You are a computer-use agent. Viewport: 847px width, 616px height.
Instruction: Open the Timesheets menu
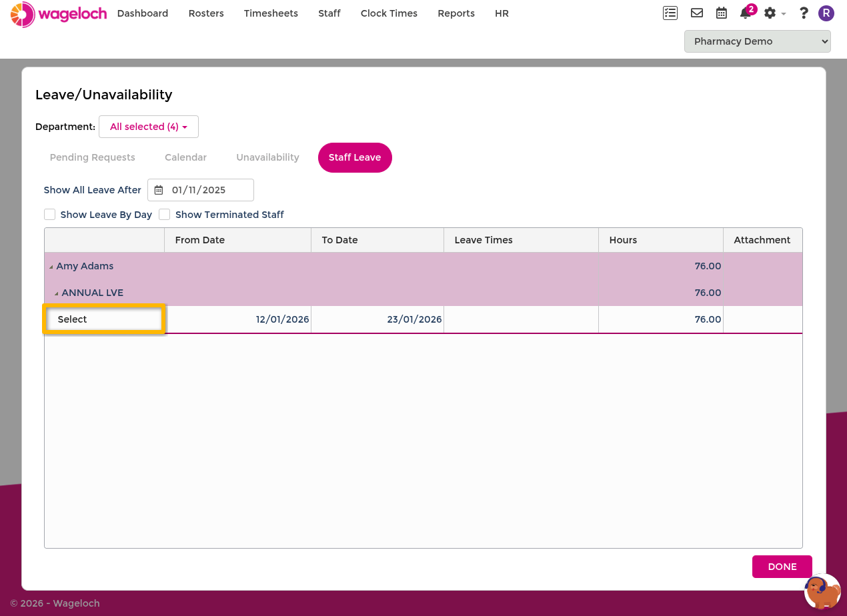click(x=271, y=13)
